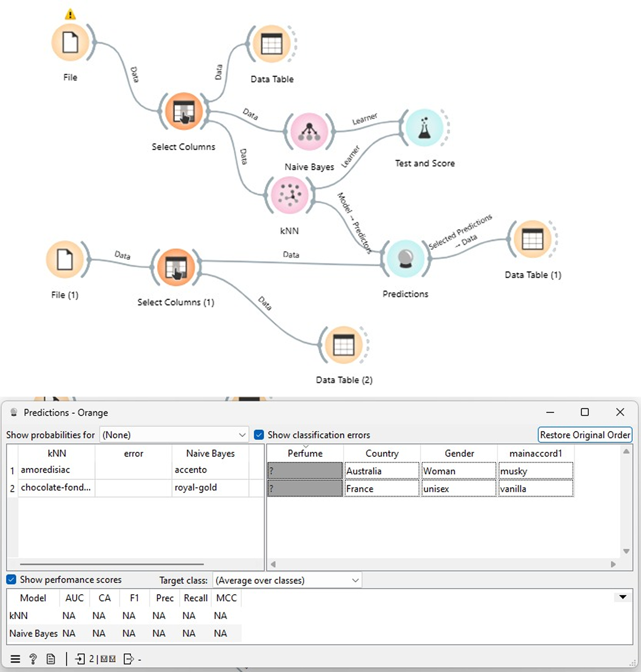
Task: Click the input data summary icon
Action: coord(80,659)
